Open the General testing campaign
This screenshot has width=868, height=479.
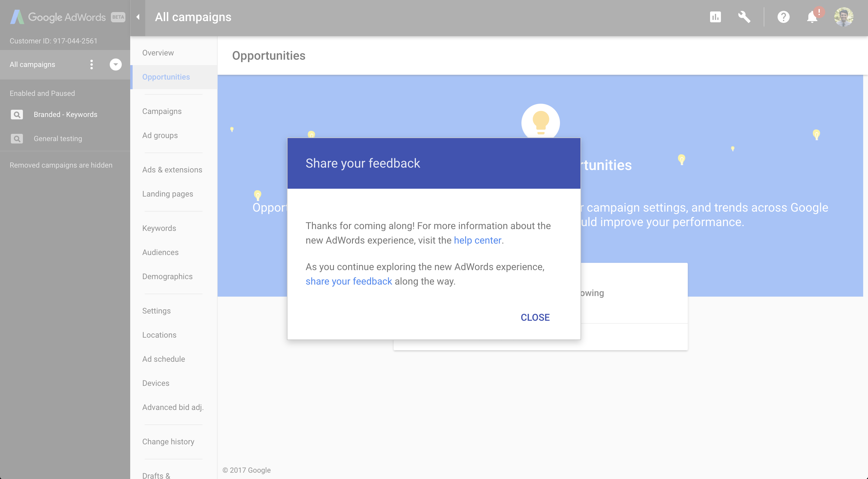[x=58, y=139]
